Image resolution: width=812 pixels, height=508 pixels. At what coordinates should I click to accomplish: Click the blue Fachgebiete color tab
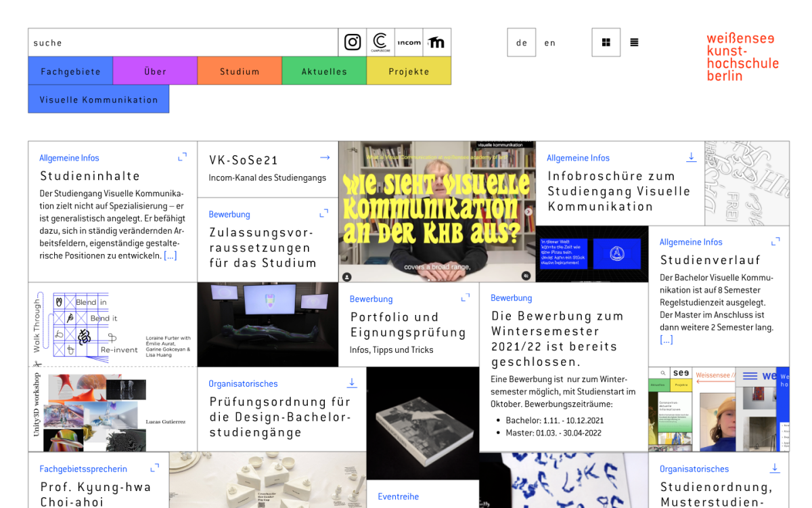(x=70, y=71)
